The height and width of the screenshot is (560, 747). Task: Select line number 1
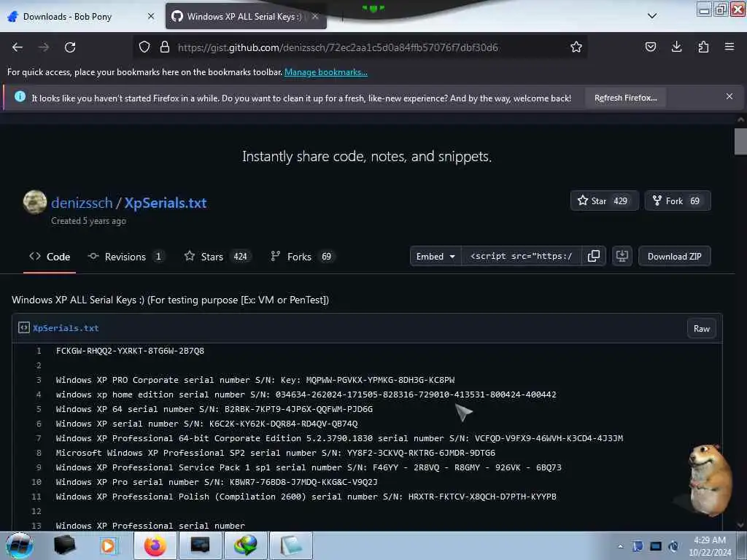(x=39, y=351)
